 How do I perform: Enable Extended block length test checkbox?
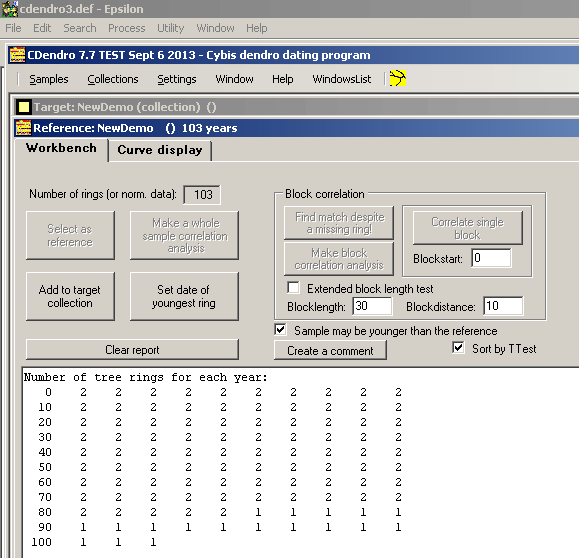click(x=294, y=288)
